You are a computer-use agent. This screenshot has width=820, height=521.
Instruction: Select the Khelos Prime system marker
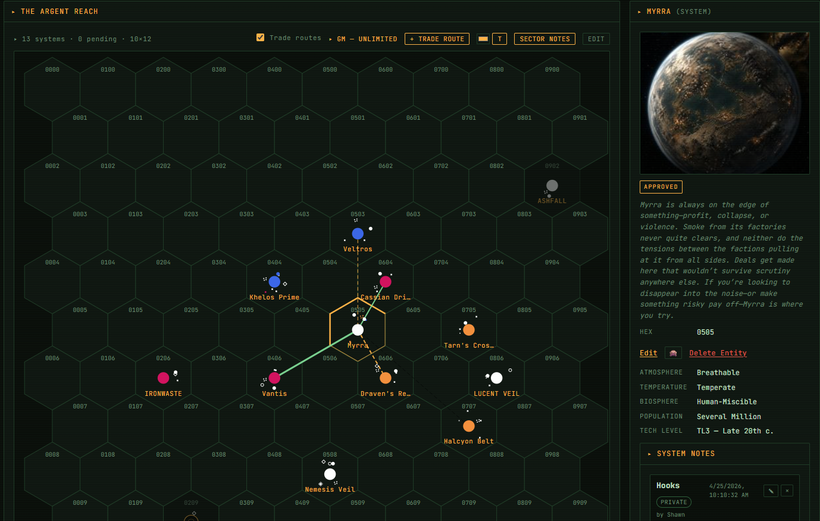coord(275,282)
